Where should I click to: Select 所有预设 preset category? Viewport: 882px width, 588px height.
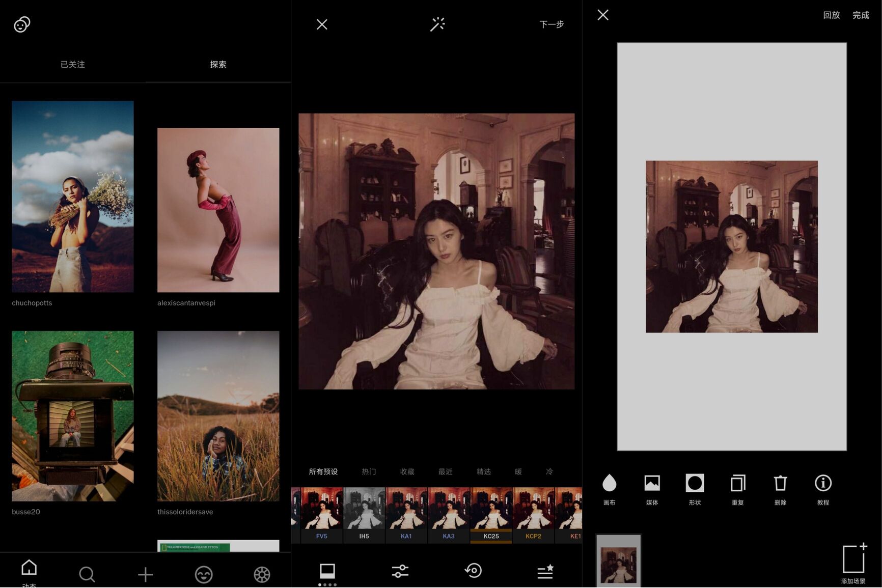point(323,472)
